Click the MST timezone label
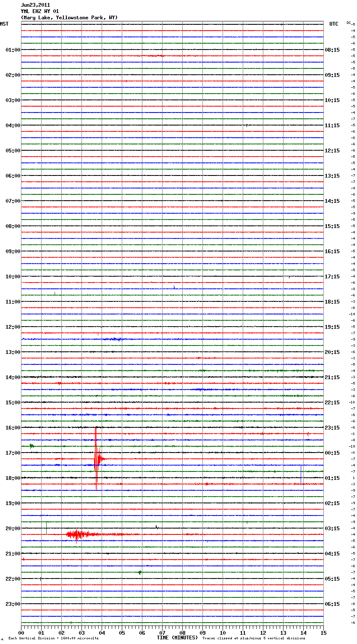Viewport: 357px width, 644px height. [x=4, y=24]
